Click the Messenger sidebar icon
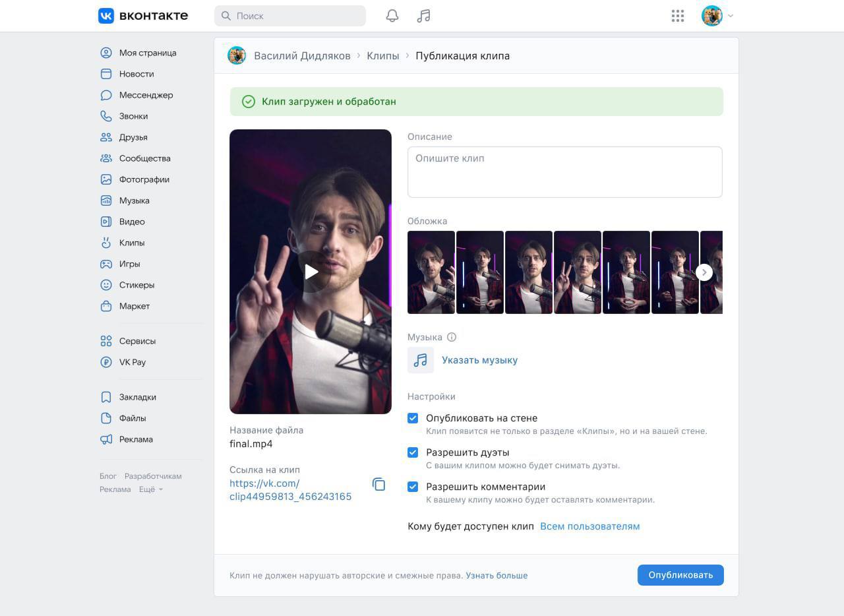Viewport: 844px width, 616px height. 106,95
